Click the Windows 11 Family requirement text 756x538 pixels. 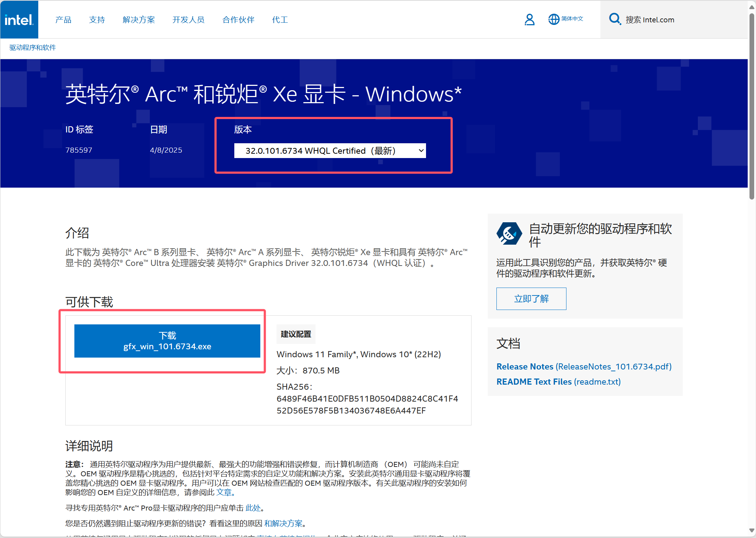click(359, 354)
